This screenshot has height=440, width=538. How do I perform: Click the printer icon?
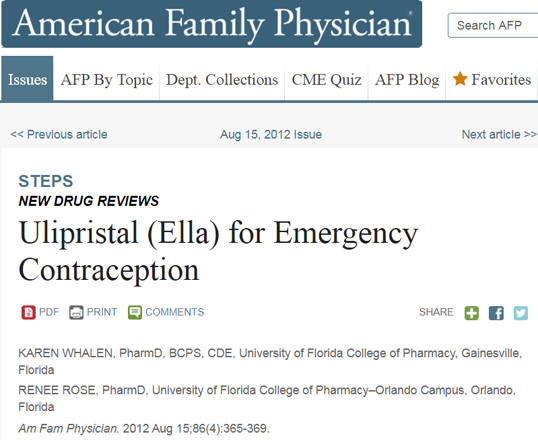point(76,312)
